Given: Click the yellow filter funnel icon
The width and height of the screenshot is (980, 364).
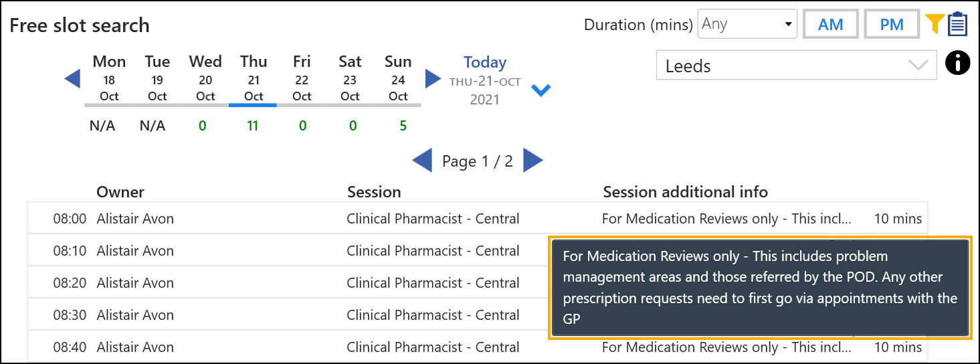Looking at the screenshot, I should [x=935, y=24].
